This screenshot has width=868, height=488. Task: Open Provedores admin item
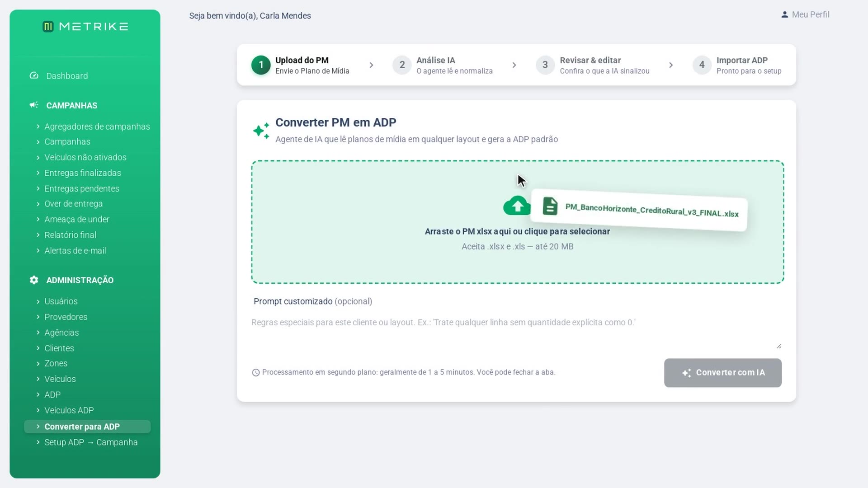click(66, 317)
